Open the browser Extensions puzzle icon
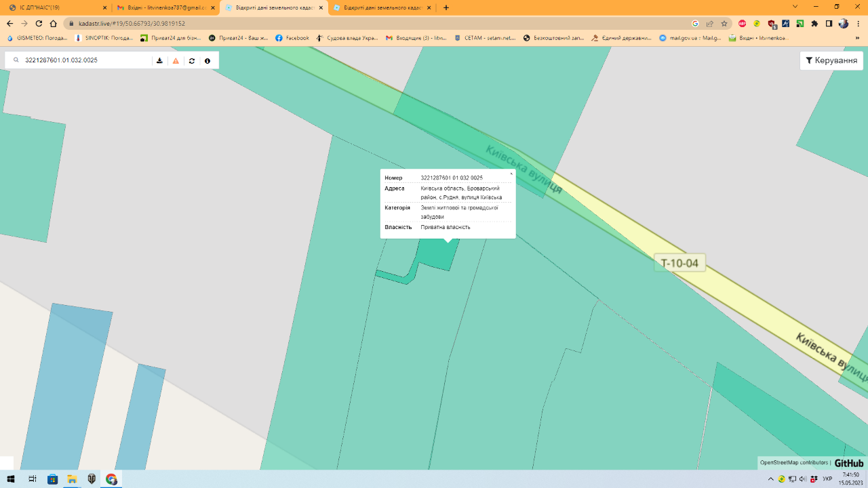The image size is (868, 488). point(814,23)
